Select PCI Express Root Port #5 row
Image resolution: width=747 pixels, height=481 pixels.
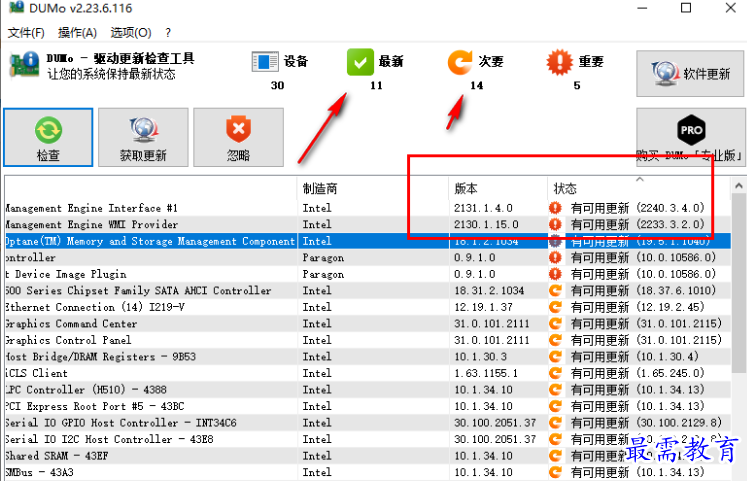(x=368, y=406)
